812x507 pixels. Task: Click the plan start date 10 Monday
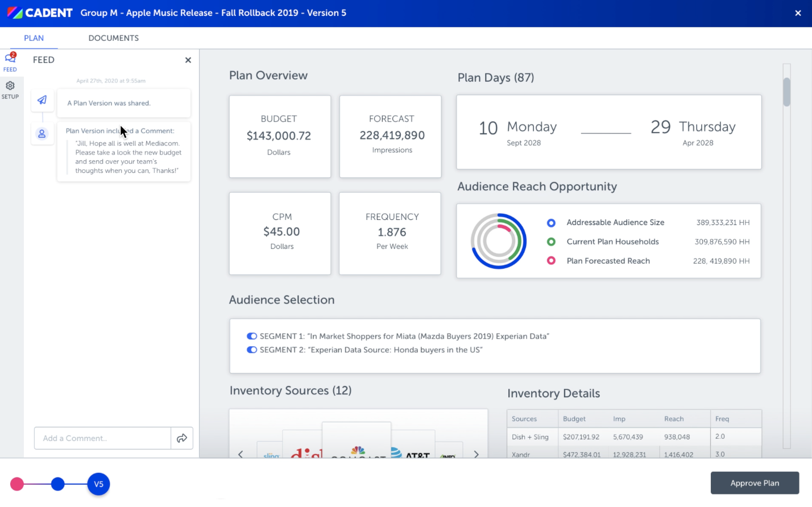pyautogui.click(x=518, y=132)
